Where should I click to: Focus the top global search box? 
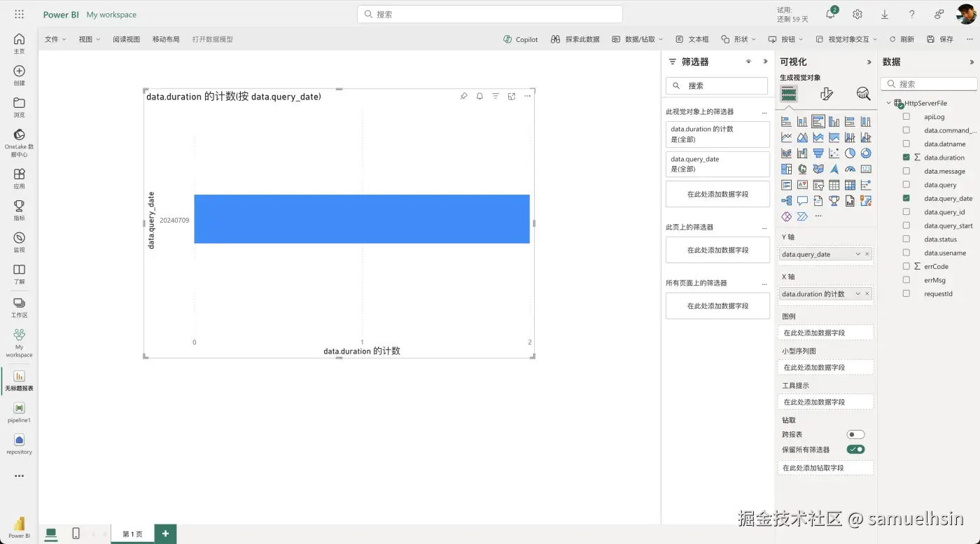(490, 14)
